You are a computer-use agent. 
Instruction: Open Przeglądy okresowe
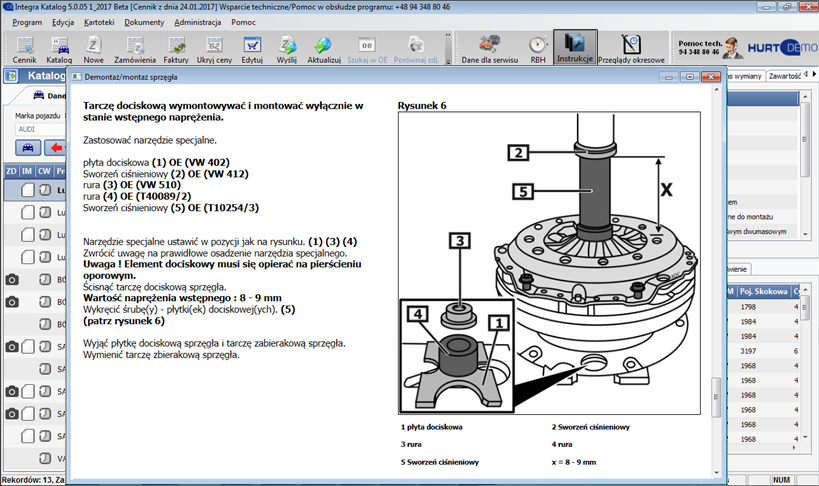tap(631, 49)
